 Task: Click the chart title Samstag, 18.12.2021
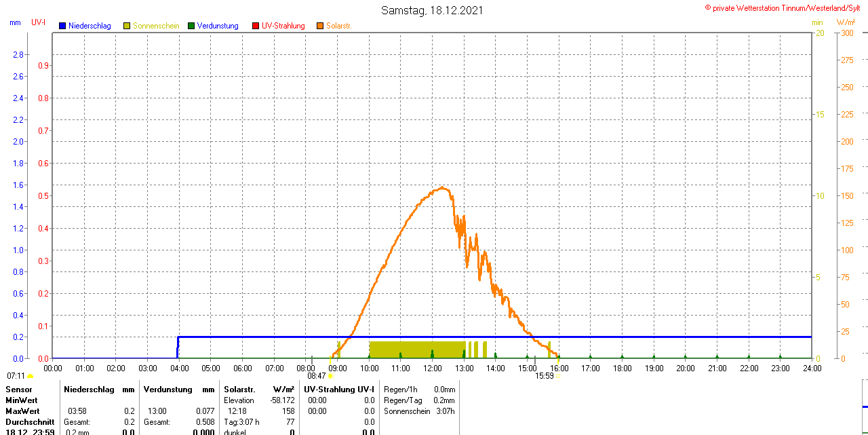[x=433, y=10]
